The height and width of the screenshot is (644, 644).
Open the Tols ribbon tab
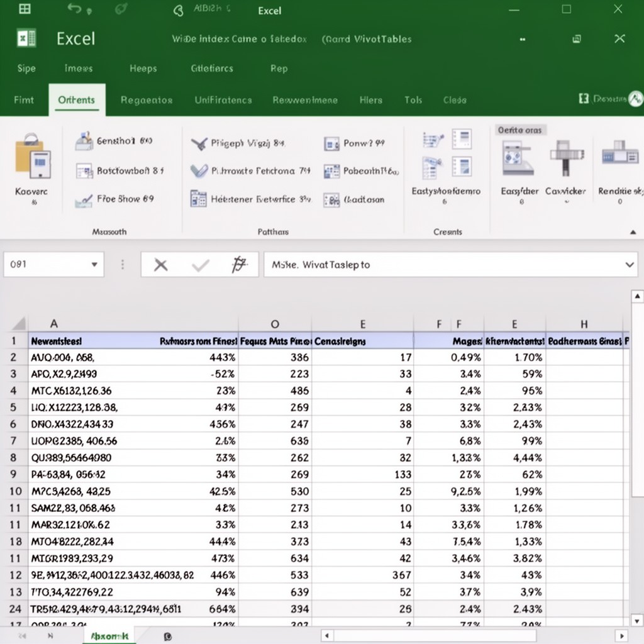(413, 100)
